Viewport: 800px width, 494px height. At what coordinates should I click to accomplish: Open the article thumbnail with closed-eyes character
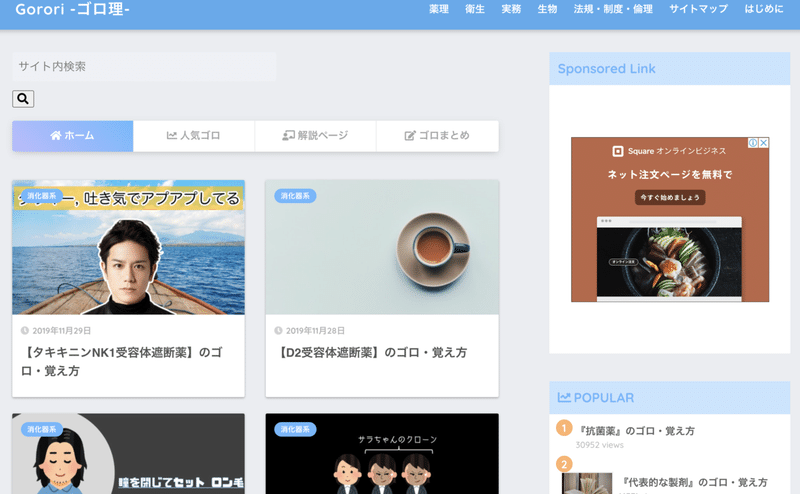tap(129, 454)
